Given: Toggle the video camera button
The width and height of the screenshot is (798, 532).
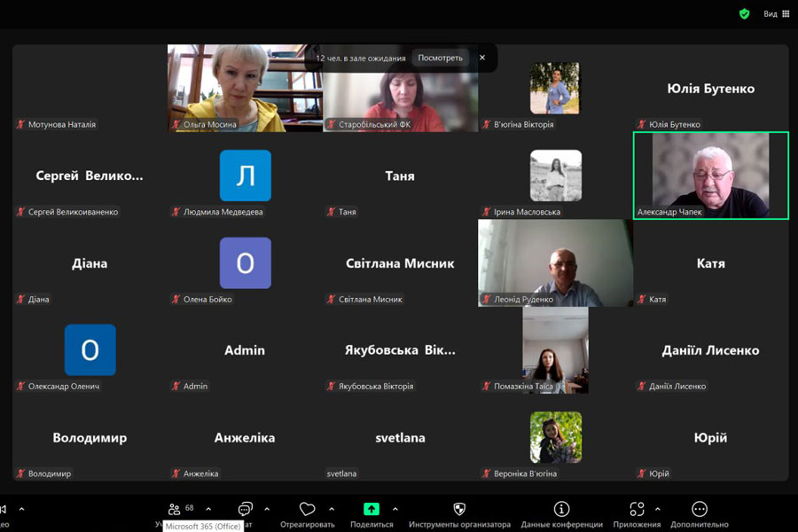Looking at the screenshot, I should pos(4,509).
